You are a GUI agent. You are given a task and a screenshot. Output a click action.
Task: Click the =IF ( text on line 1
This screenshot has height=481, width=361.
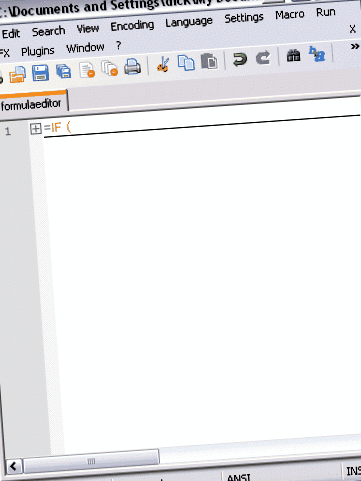[57, 127]
